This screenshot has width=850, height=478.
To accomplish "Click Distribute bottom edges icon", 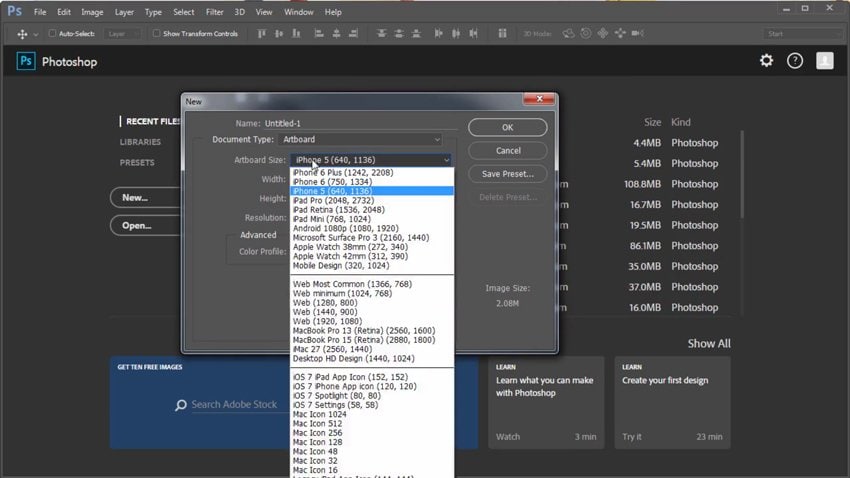I will tap(416, 34).
